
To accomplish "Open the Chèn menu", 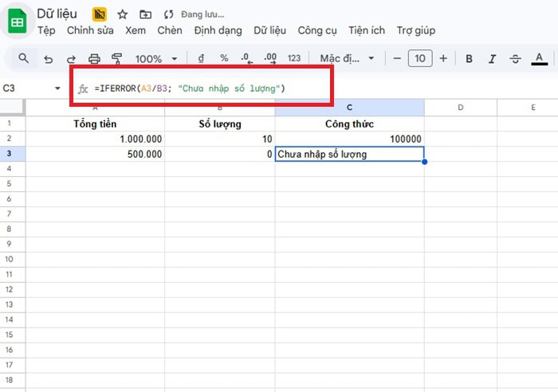I will (x=169, y=30).
